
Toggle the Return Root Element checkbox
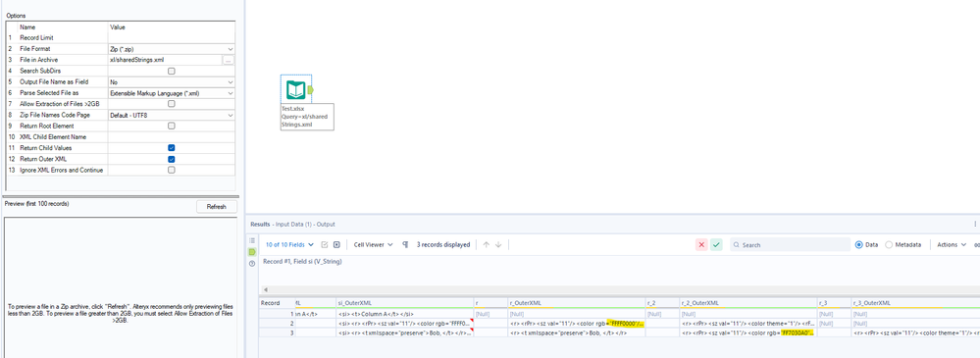(172, 126)
